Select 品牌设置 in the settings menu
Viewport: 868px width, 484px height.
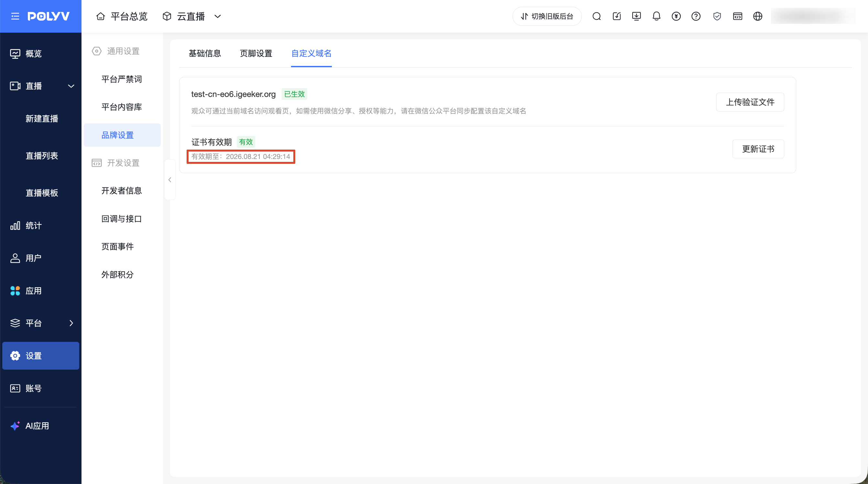[122, 135]
